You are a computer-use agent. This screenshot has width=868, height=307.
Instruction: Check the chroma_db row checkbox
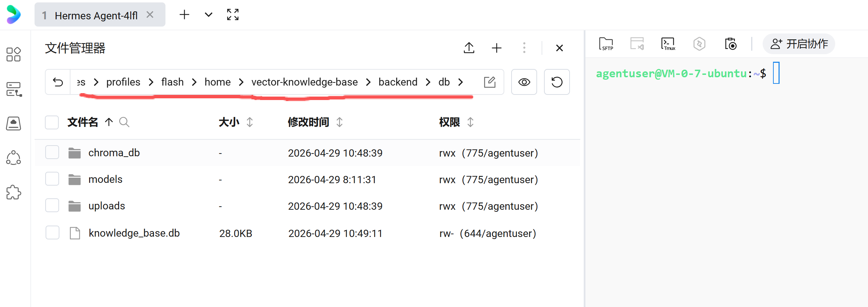(52, 152)
